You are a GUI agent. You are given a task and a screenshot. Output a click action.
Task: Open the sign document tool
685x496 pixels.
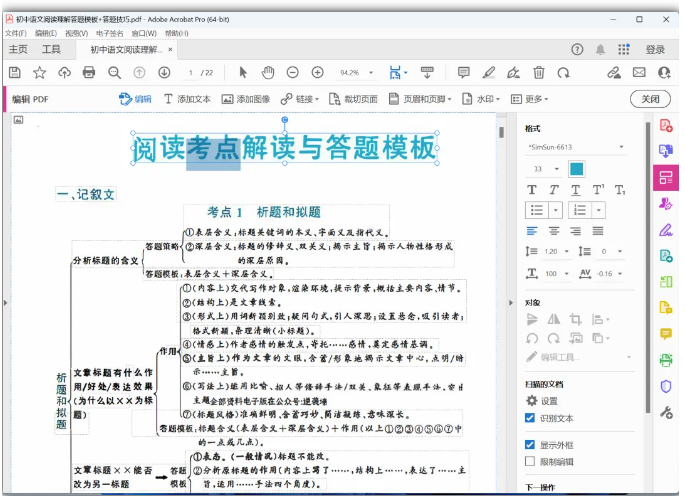(513, 73)
